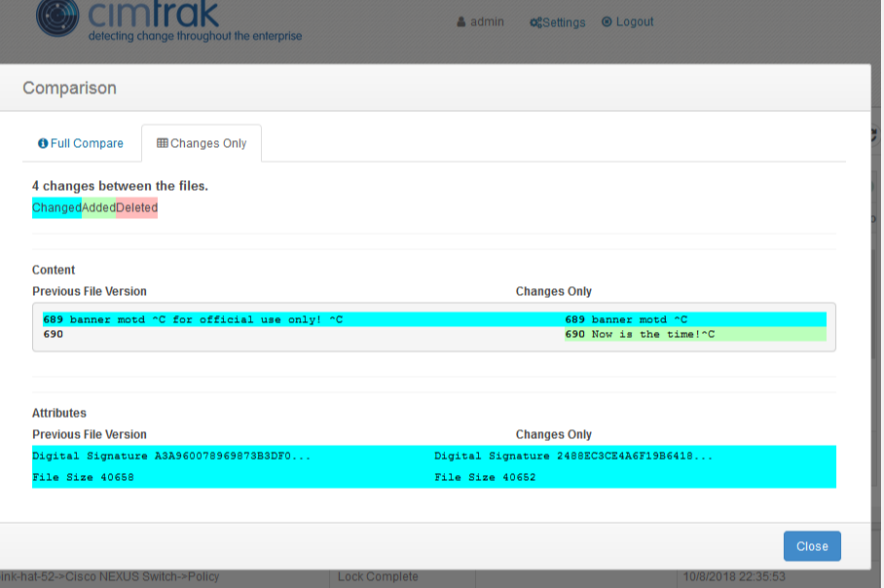The height and width of the screenshot is (588, 884).
Task: Click the Close button
Action: point(812,546)
